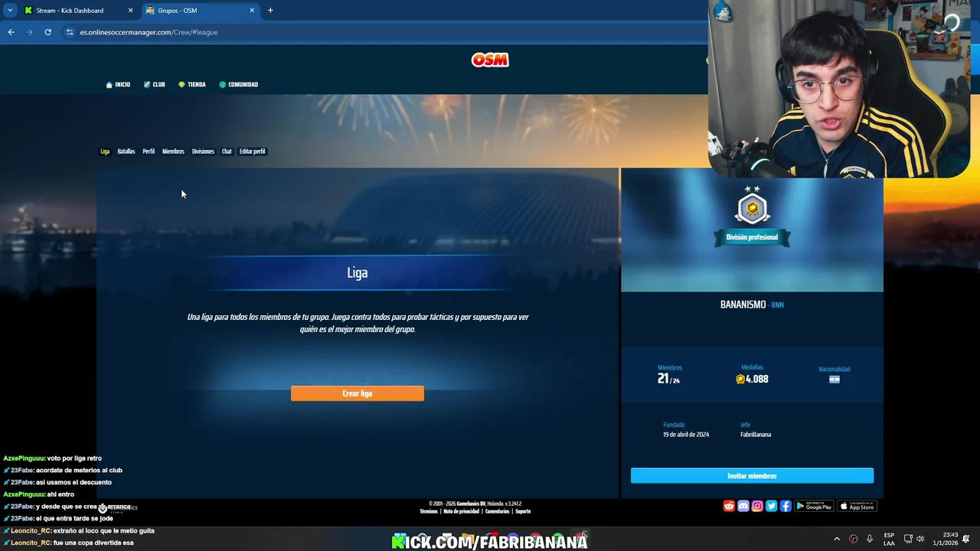Click the 21/24 Miembros count
980x551 pixels.
(668, 379)
